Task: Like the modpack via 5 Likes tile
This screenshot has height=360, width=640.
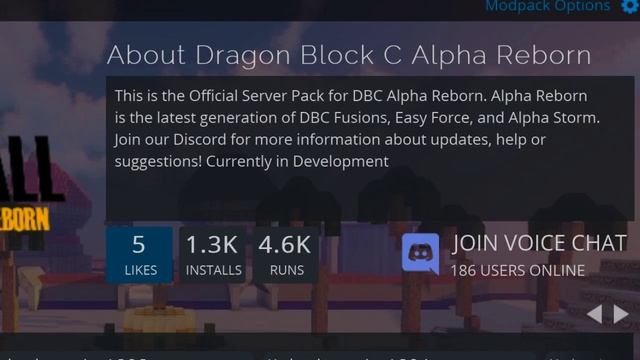Action: (139, 255)
